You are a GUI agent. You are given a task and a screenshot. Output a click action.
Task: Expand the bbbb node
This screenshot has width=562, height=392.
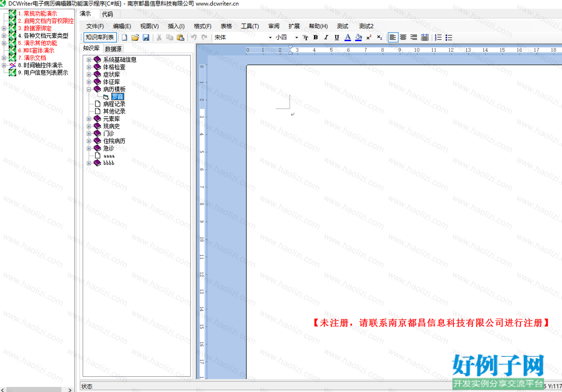[x=89, y=163]
